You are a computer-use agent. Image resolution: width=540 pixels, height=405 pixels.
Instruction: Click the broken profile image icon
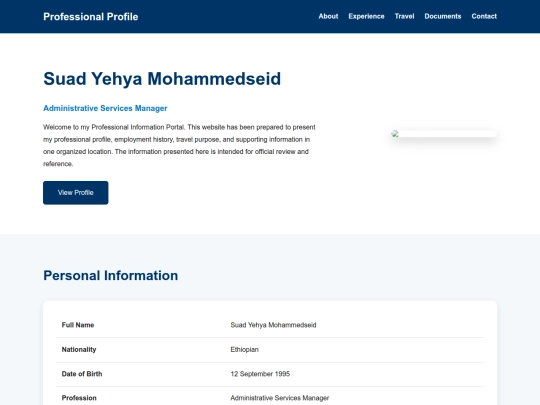[395, 134]
